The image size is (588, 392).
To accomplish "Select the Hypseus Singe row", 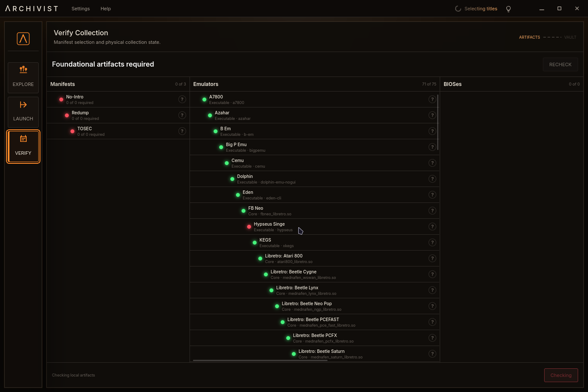I will tap(315, 227).
